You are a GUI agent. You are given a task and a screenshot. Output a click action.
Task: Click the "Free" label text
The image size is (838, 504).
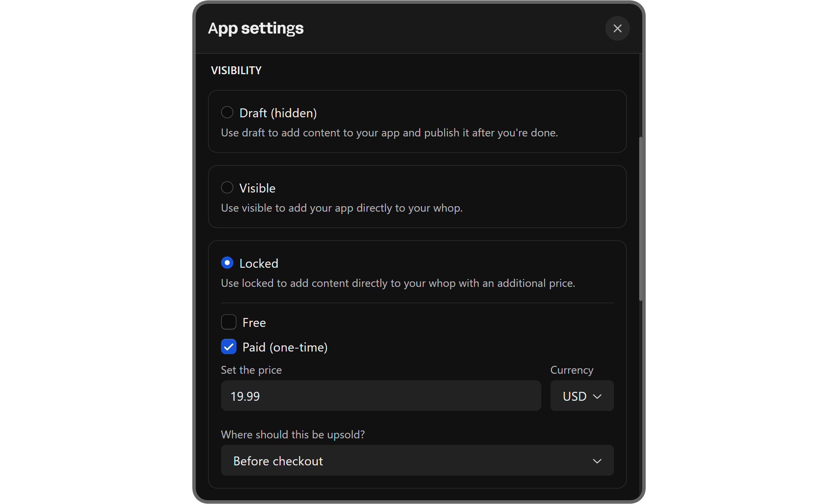[254, 323]
